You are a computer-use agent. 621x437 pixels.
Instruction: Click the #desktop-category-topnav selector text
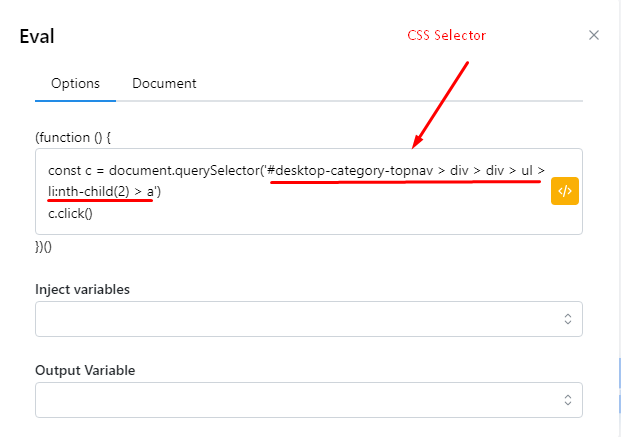coord(351,171)
